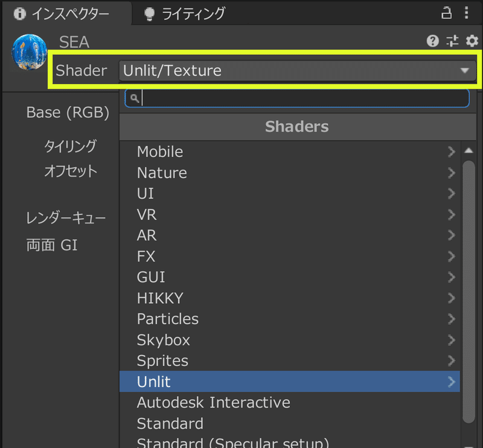Open the Inspector three-dot options menu
This screenshot has width=483, height=448.
(x=466, y=13)
